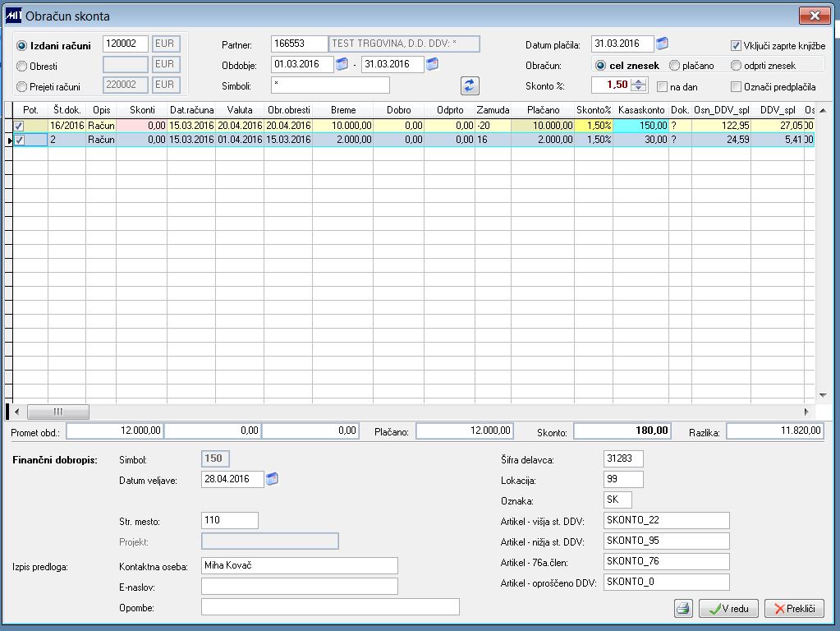
Task: Confirm with the V redu button
Action: (728, 609)
